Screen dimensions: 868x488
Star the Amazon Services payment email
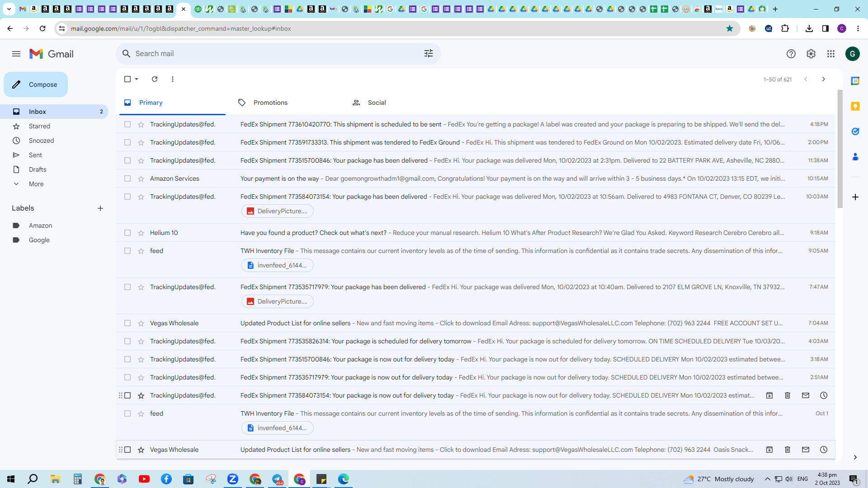(141, 178)
